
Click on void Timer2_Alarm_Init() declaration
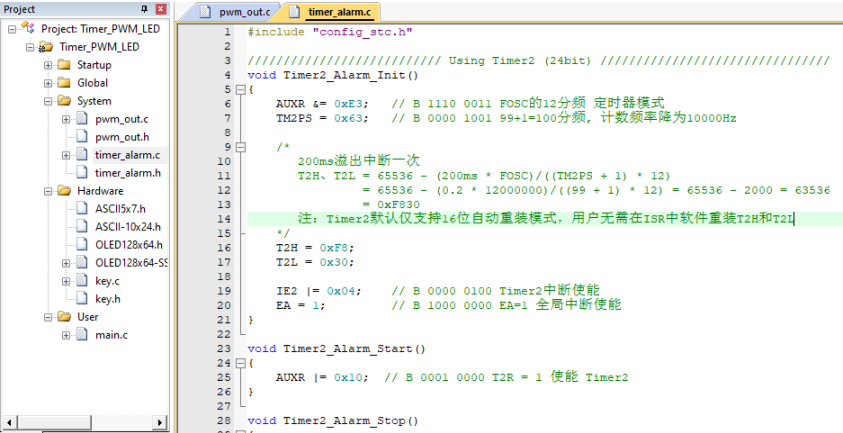[333, 75]
